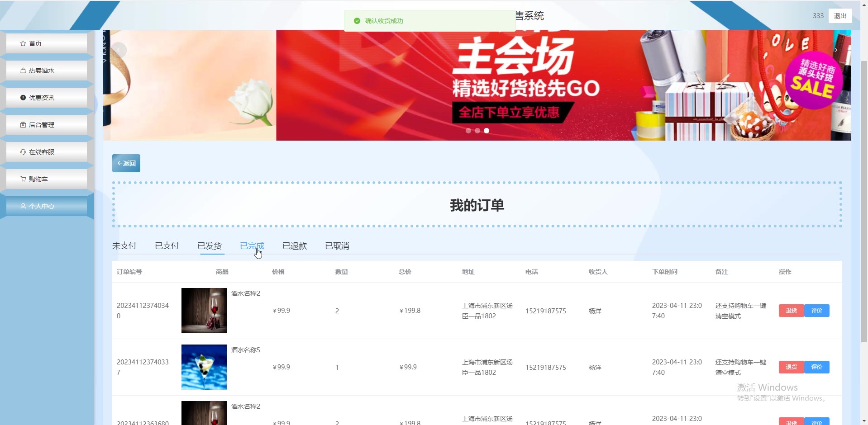Open wine glass thumbnail of order 202341123740340

click(x=204, y=311)
